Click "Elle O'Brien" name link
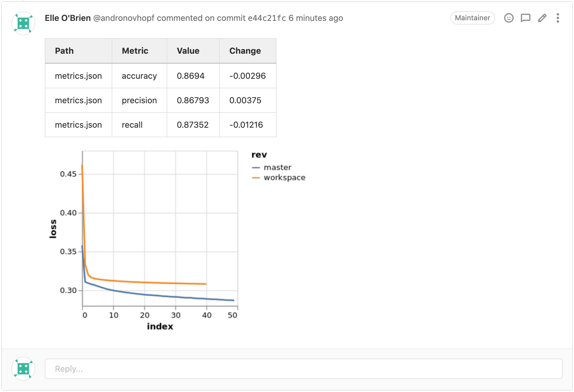574x392 pixels. (x=68, y=18)
